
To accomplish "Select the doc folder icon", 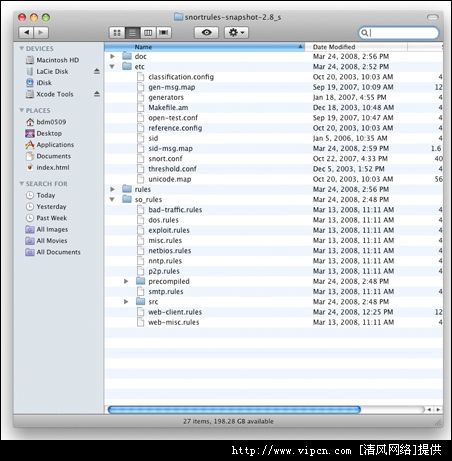I will tap(127, 56).
